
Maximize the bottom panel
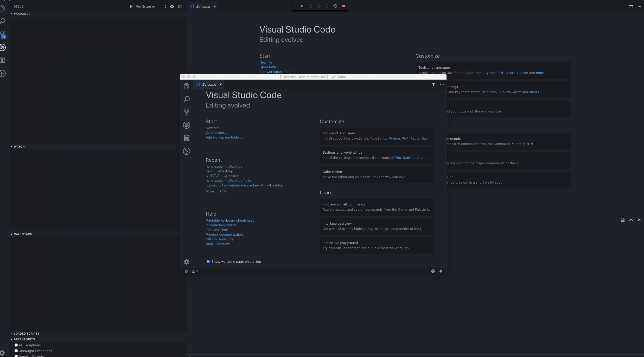pos(631,220)
